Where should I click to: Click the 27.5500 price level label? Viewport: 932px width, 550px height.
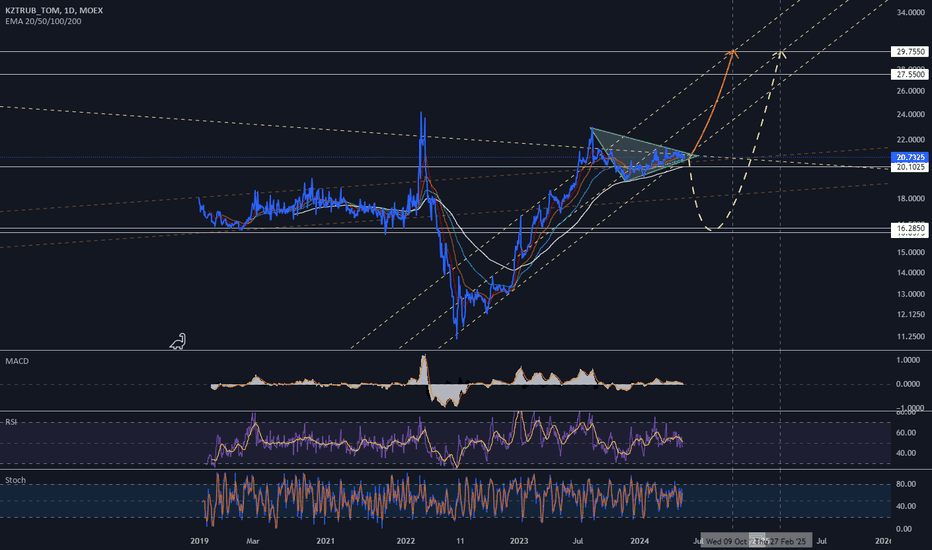point(910,74)
